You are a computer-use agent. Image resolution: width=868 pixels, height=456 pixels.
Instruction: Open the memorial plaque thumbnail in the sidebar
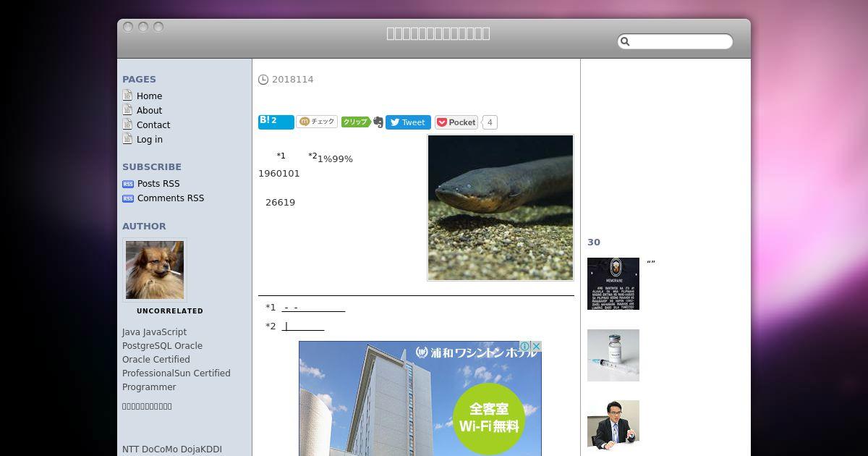click(613, 284)
